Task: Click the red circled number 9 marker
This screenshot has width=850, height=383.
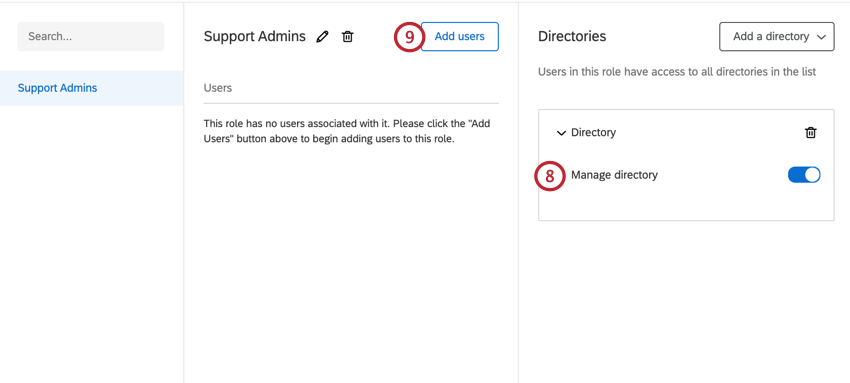Action: pyautogui.click(x=408, y=37)
